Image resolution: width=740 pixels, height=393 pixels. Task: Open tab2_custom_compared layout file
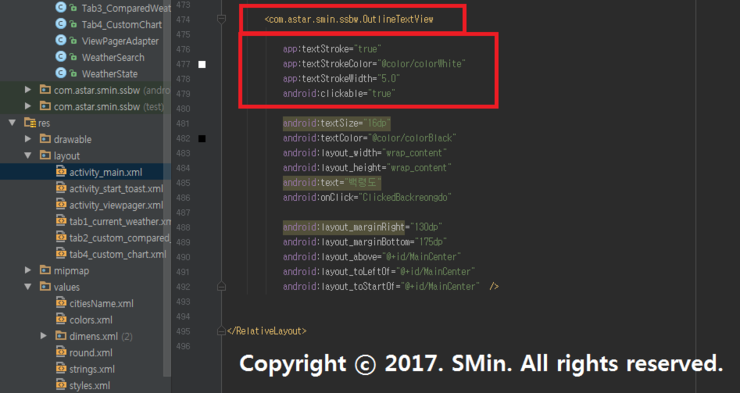pos(119,238)
